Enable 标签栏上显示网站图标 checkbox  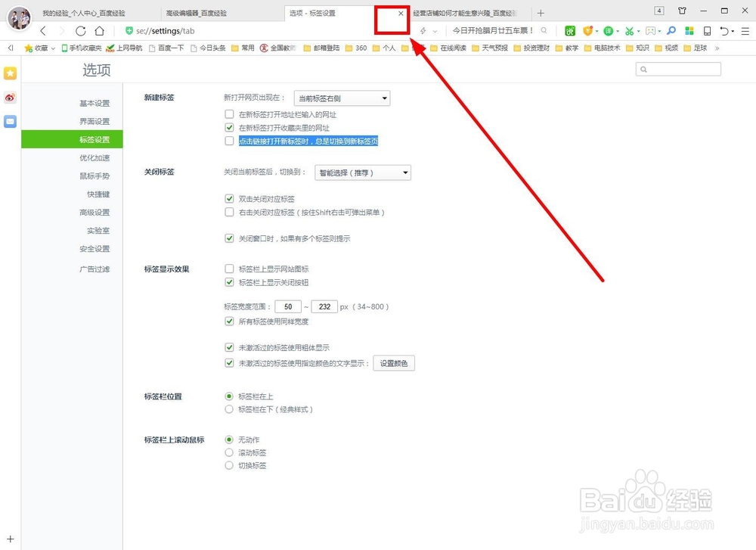(229, 267)
